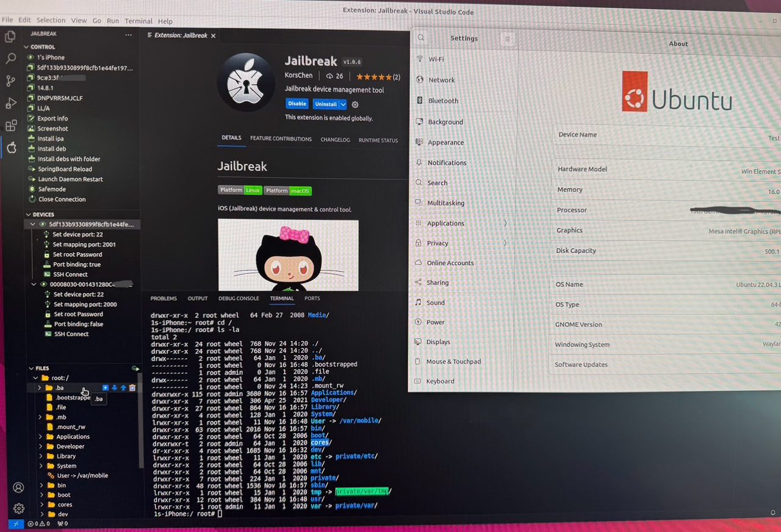Screen dimensions: 781x532
Task: Click the Uninstall button
Action: [x=326, y=104]
